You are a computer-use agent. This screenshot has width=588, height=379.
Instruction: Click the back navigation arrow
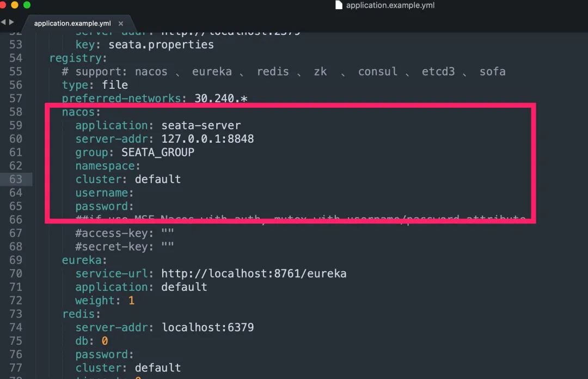(3, 22)
